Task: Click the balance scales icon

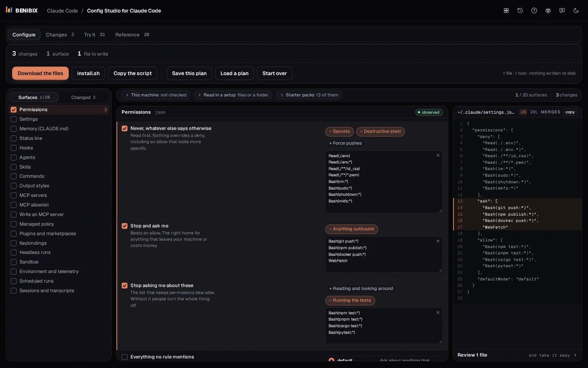Action: click(x=548, y=11)
